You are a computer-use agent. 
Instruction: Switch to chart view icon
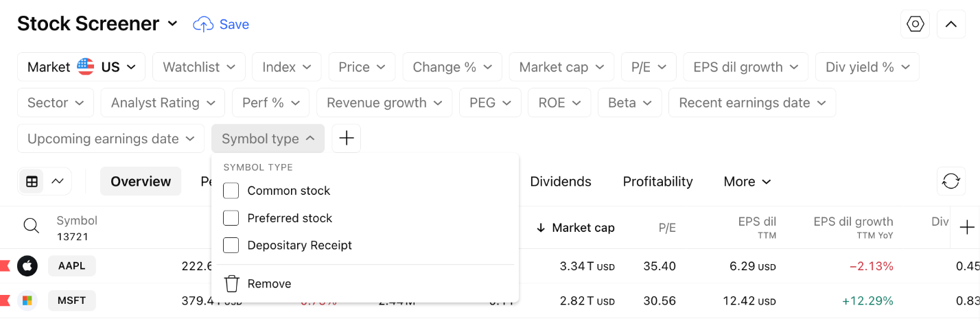click(58, 182)
